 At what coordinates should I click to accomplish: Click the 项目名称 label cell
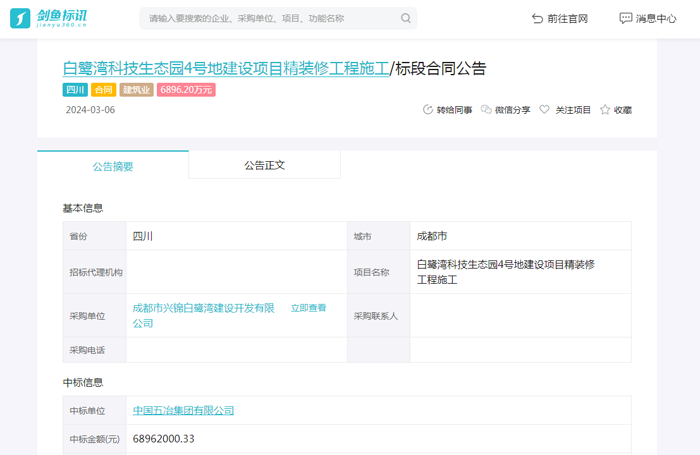(x=379, y=272)
